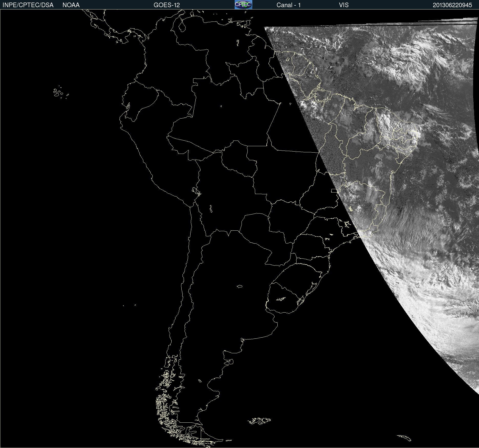
Task: Click the VIS band label
Action: 344,5
